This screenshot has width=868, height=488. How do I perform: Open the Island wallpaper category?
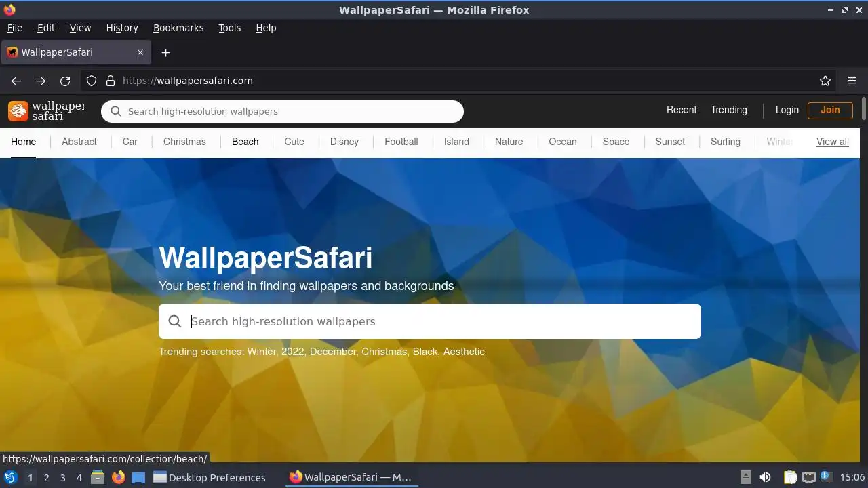[x=456, y=142]
